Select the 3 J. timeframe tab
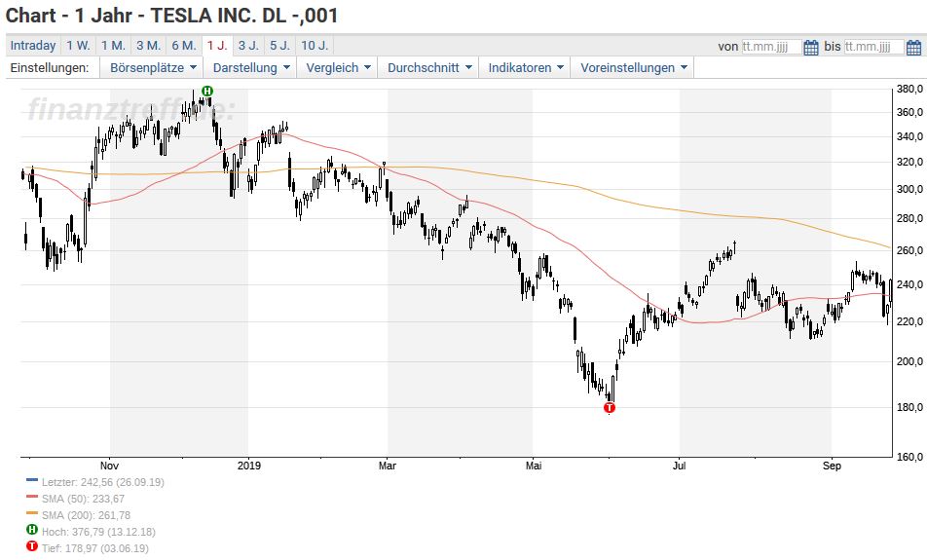This screenshot has width=927, height=560. coord(248,46)
